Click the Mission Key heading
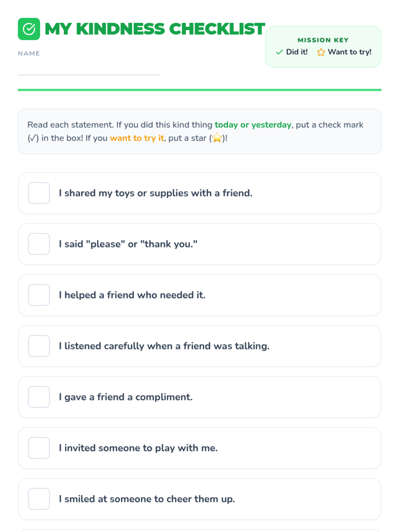399x532 pixels. tap(323, 40)
